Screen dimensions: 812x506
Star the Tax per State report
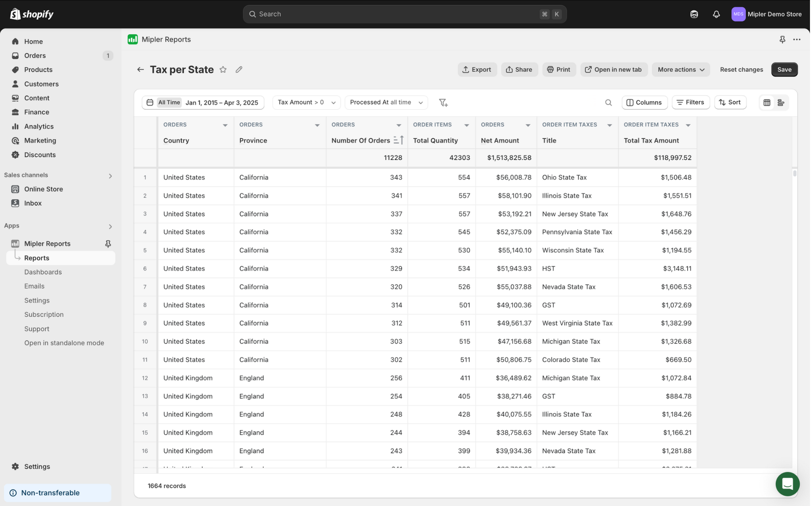pos(223,70)
